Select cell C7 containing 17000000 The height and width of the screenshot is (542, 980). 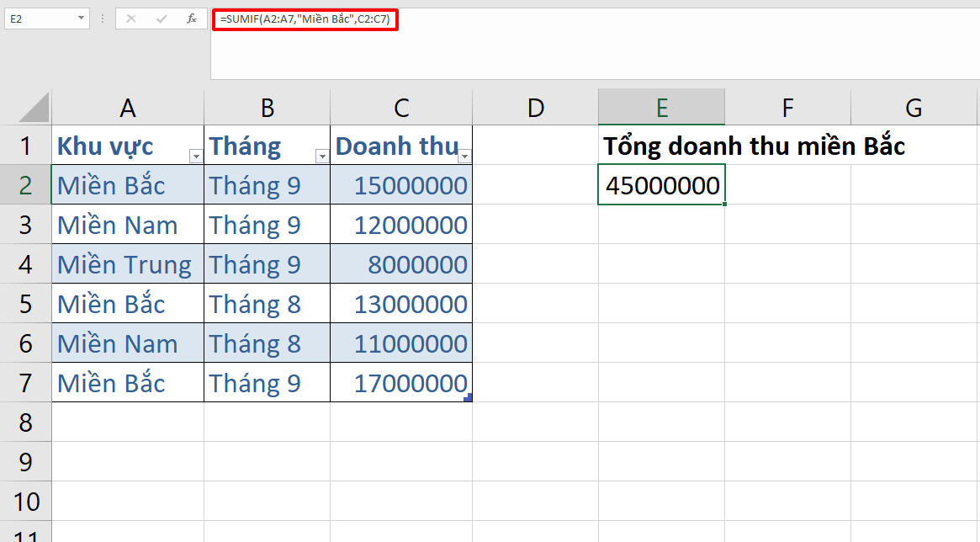(401, 383)
